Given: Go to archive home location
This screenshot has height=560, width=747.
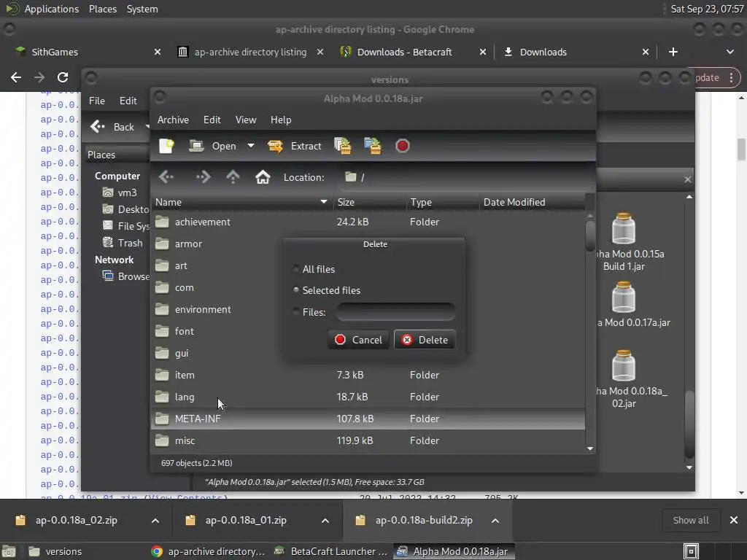Looking at the screenshot, I should pos(263,177).
